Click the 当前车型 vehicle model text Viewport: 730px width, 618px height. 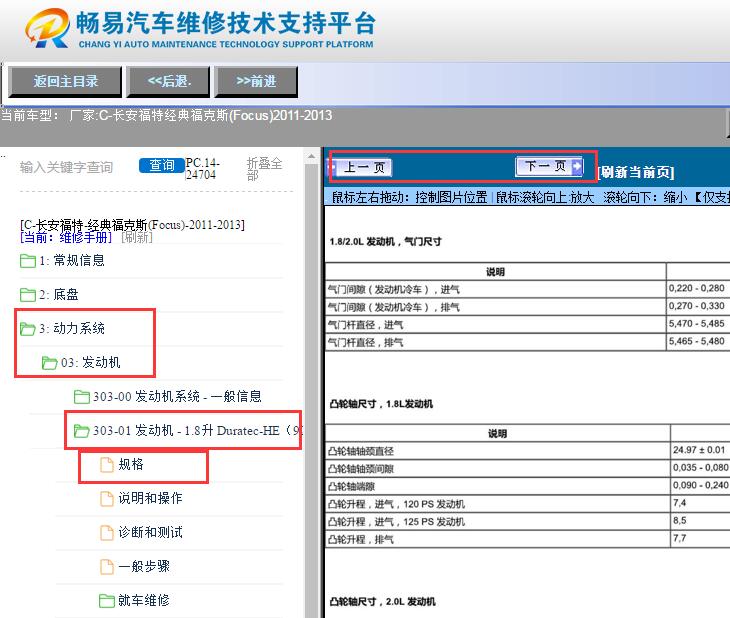[166, 115]
